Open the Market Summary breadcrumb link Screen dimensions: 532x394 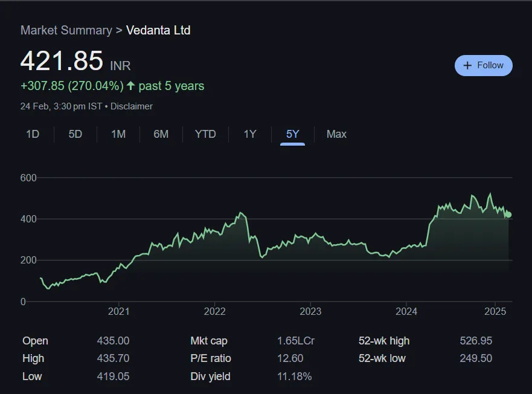[x=66, y=30]
